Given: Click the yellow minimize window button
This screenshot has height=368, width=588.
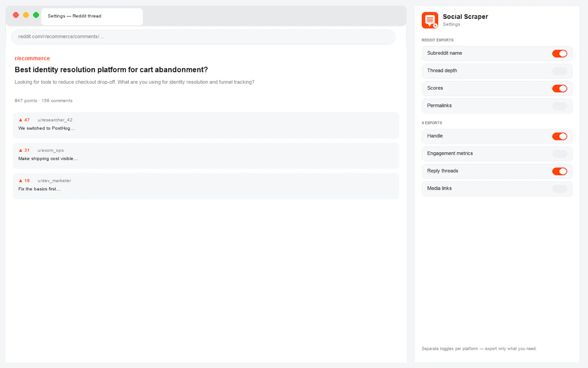Looking at the screenshot, I should 26,15.
